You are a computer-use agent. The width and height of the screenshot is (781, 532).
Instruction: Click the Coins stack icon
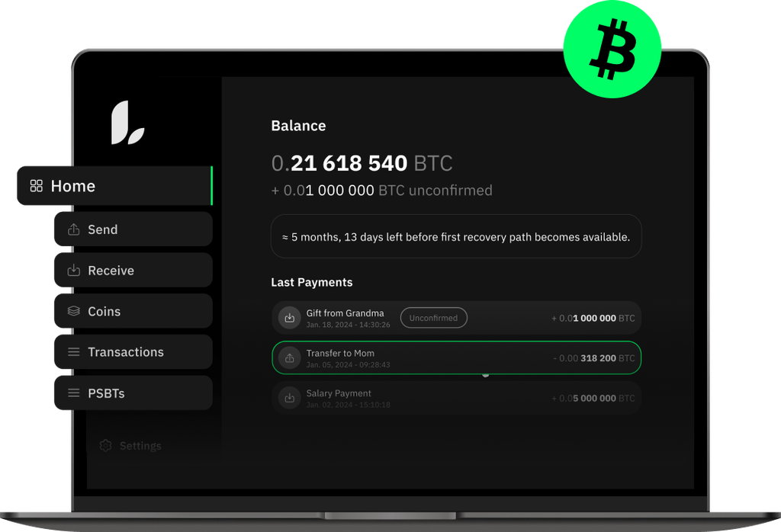click(x=74, y=311)
